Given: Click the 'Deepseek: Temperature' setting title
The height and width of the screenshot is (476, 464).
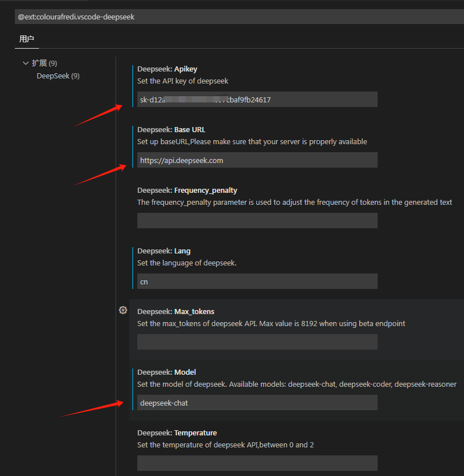Looking at the screenshot, I should point(177,433).
